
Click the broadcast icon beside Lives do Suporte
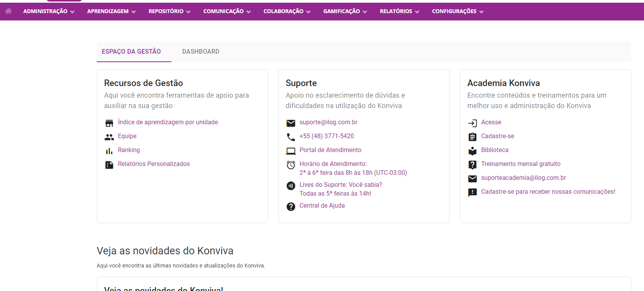pyautogui.click(x=291, y=186)
